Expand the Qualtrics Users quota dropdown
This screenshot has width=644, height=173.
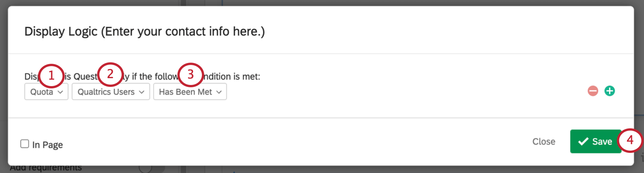[111, 92]
